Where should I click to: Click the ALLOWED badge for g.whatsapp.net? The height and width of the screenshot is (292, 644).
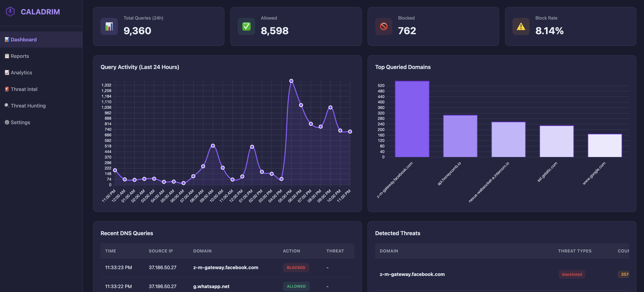click(296, 286)
